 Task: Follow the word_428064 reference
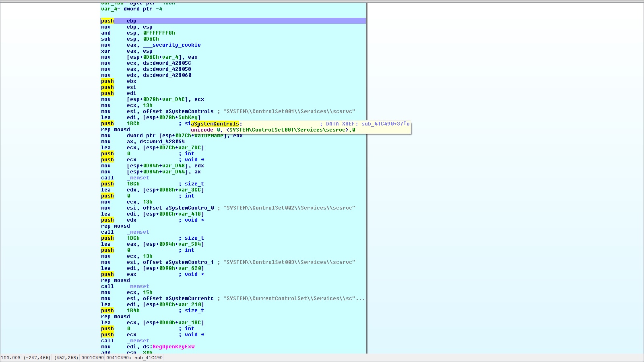[169, 142]
